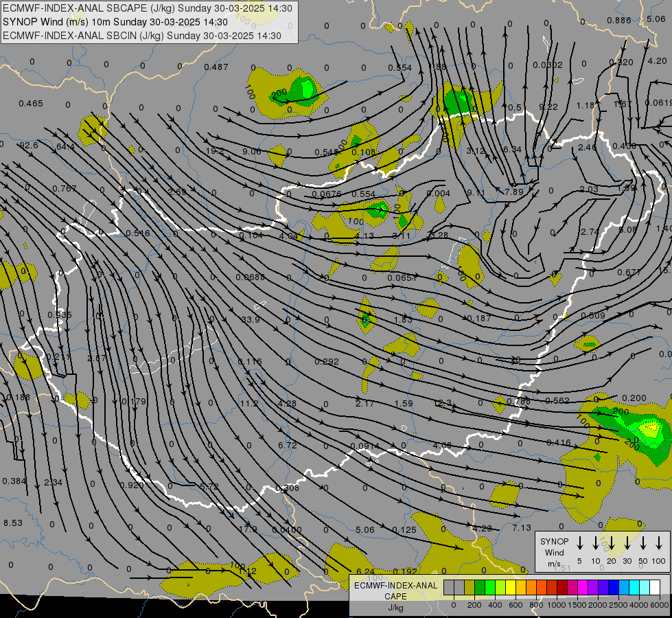Click the wind legend arrow above 50
Screen dimensions: 672x618
click(643, 543)
